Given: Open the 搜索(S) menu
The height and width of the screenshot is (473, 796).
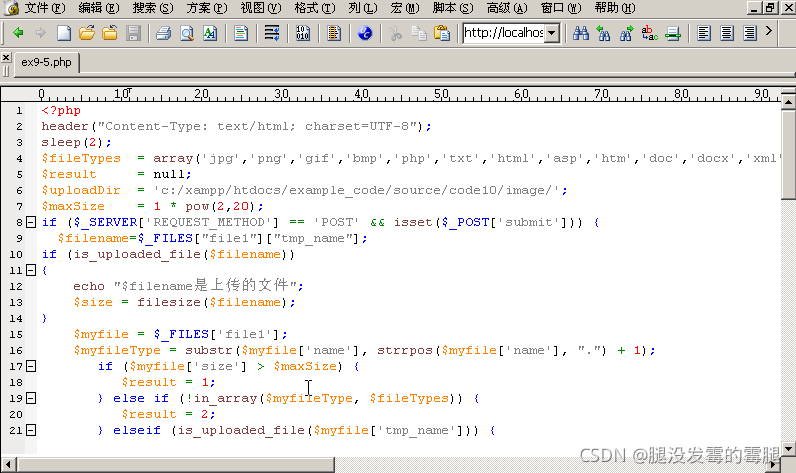Looking at the screenshot, I should 153,8.
